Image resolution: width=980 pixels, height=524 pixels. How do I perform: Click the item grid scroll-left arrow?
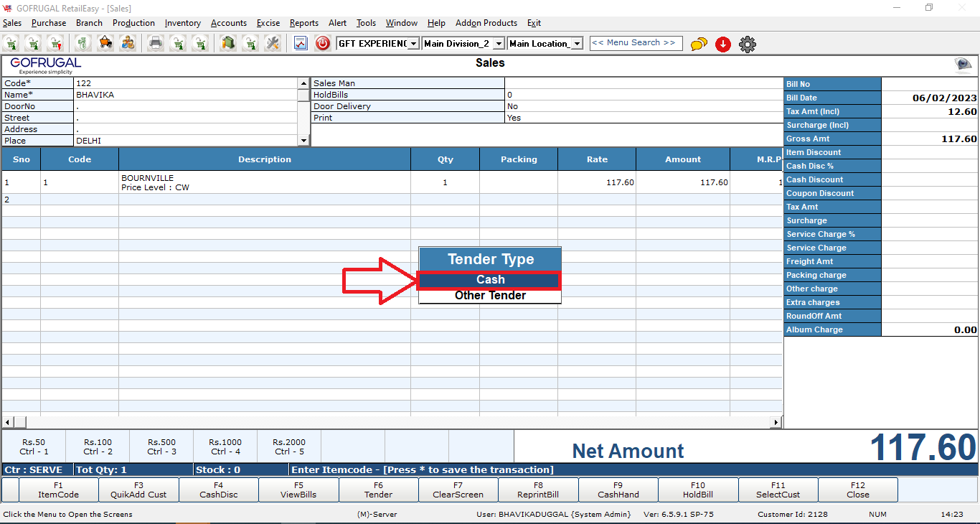click(8, 422)
